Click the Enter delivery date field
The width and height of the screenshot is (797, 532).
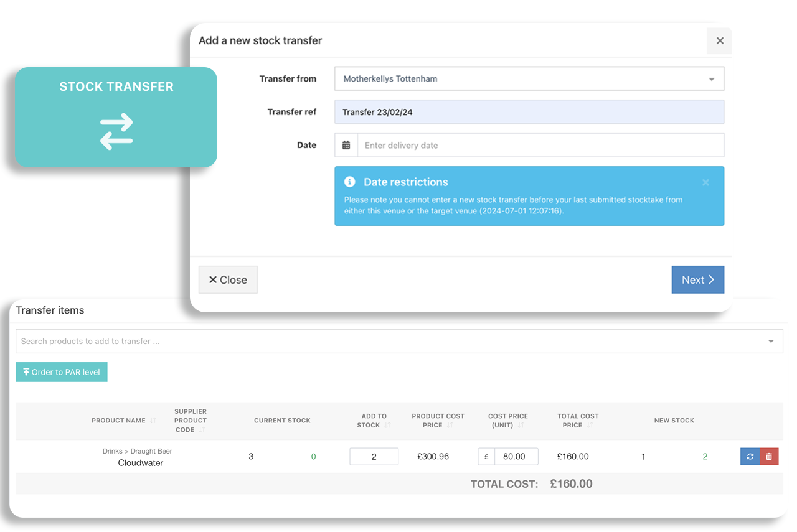tap(540, 145)
